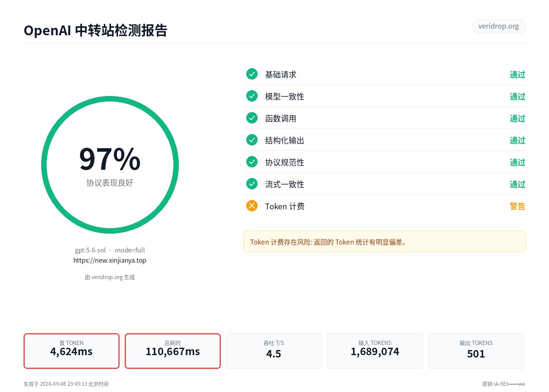The width and height of the screenshot is (549, 392).
Task: Click the veridrop.org badge at top right
Action: [x=498, y=26]
